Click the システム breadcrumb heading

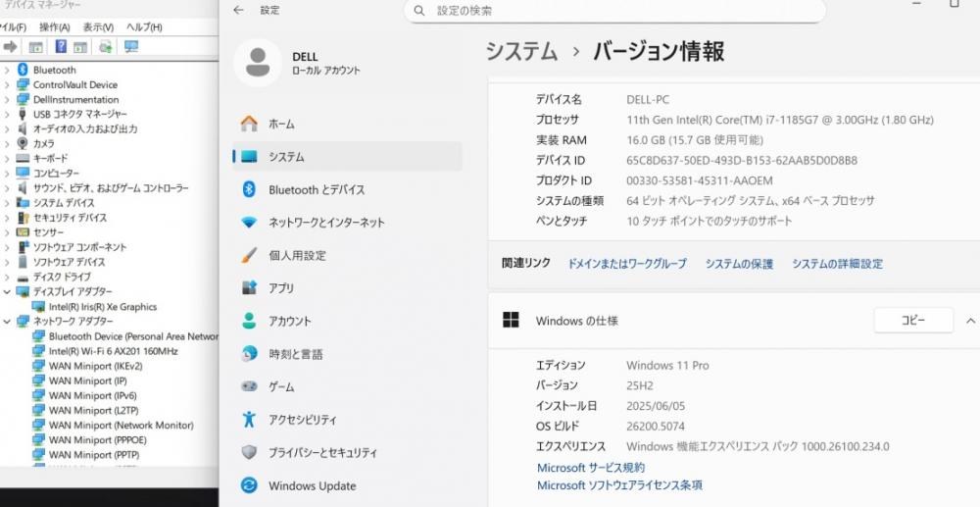[521, 51]
